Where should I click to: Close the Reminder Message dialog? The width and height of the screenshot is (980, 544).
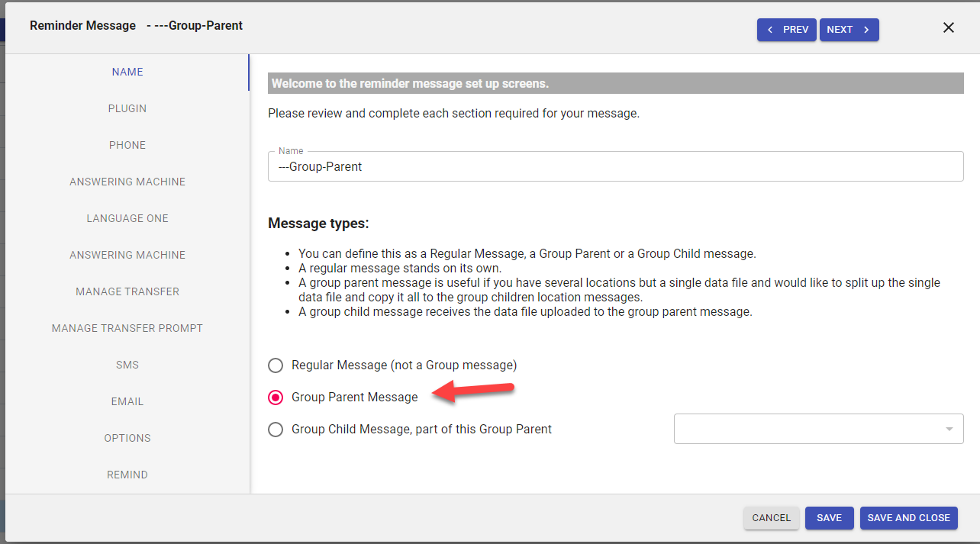949,27
